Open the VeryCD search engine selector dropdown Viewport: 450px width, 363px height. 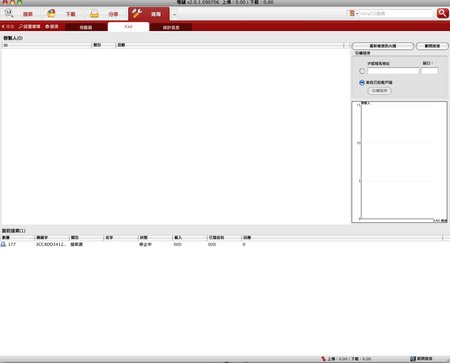[353, 13]
